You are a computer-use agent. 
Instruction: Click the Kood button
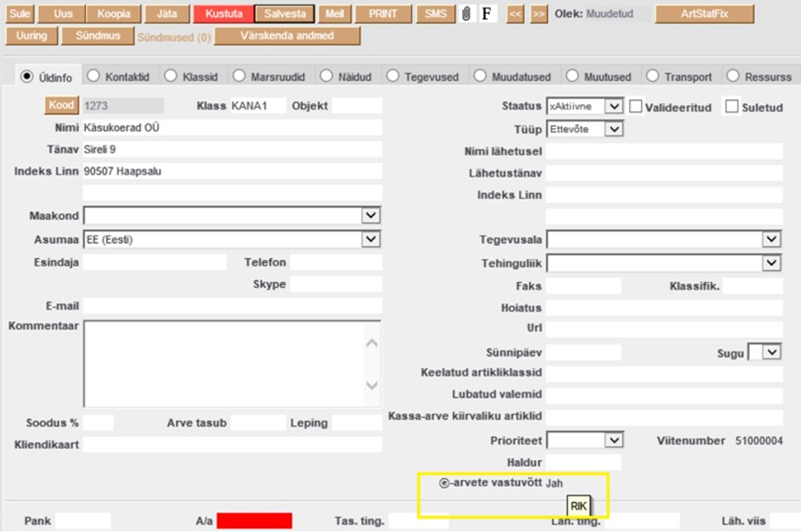click(61, 105)
